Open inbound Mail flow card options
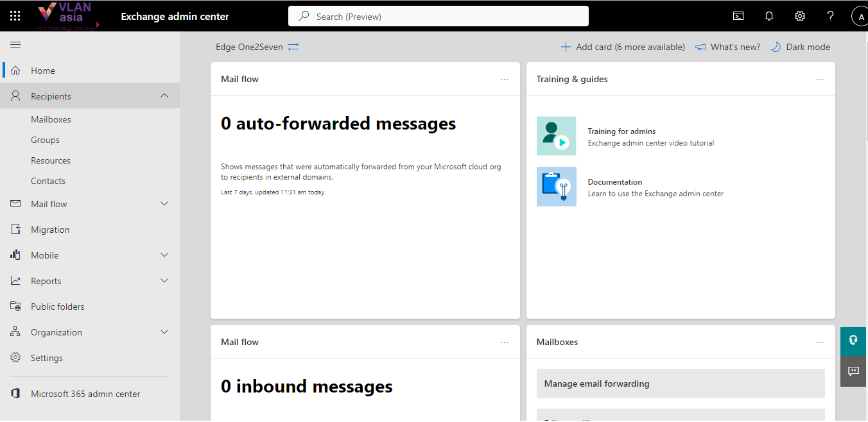 (x=504, y=342)
